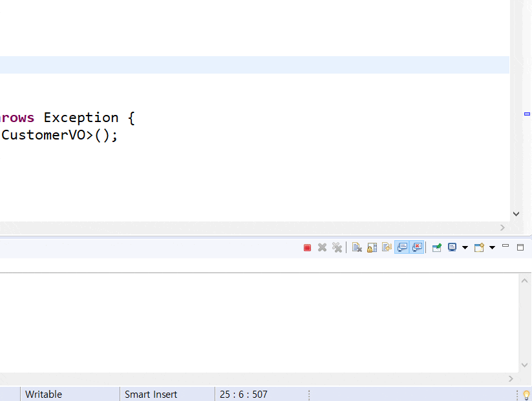Click the highlighted current line in editor
Viewport: 532px width, 401px height.
255,65
